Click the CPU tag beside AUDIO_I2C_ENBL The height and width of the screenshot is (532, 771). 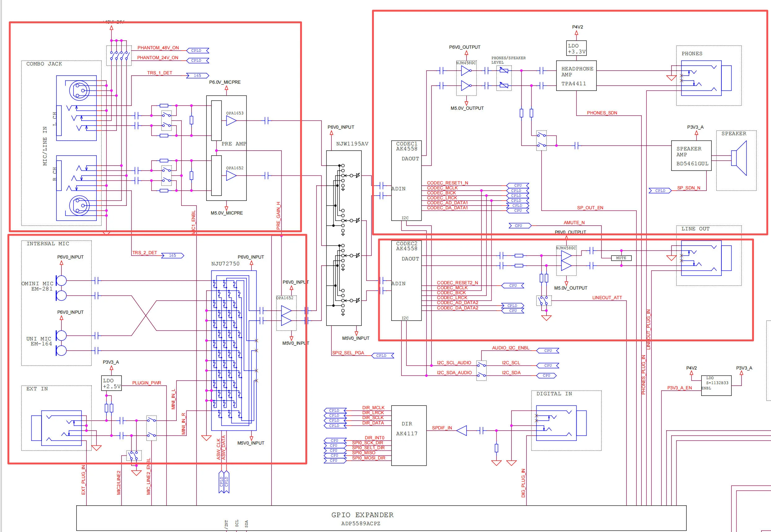tap(548, 351)
